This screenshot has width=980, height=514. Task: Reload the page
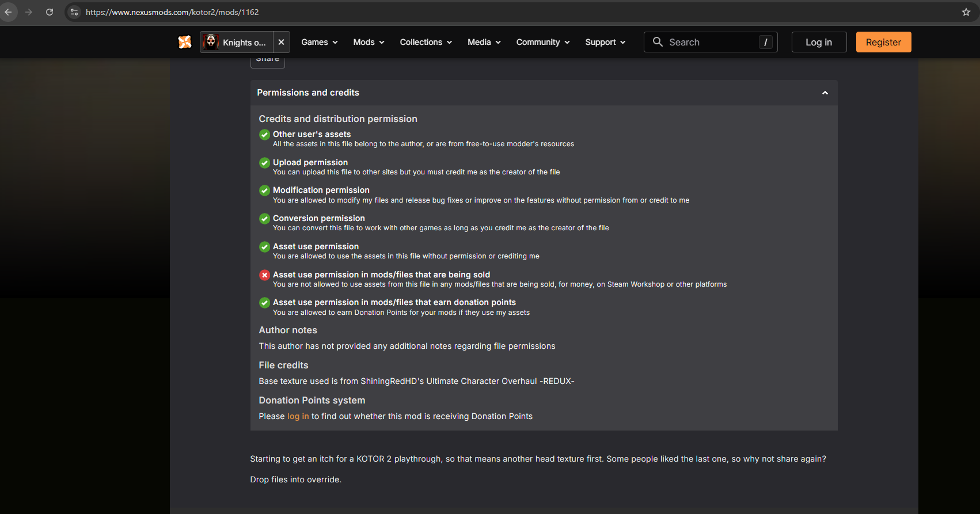(50, 12)
